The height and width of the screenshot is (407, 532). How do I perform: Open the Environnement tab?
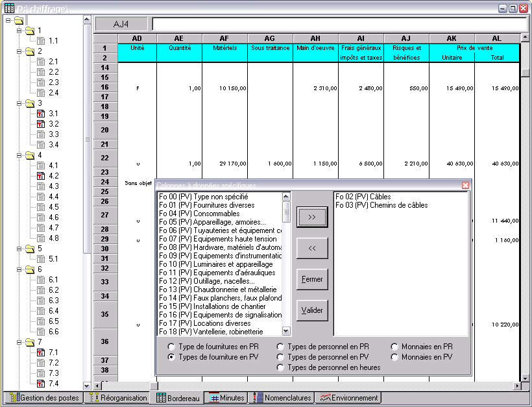point(348,398)
